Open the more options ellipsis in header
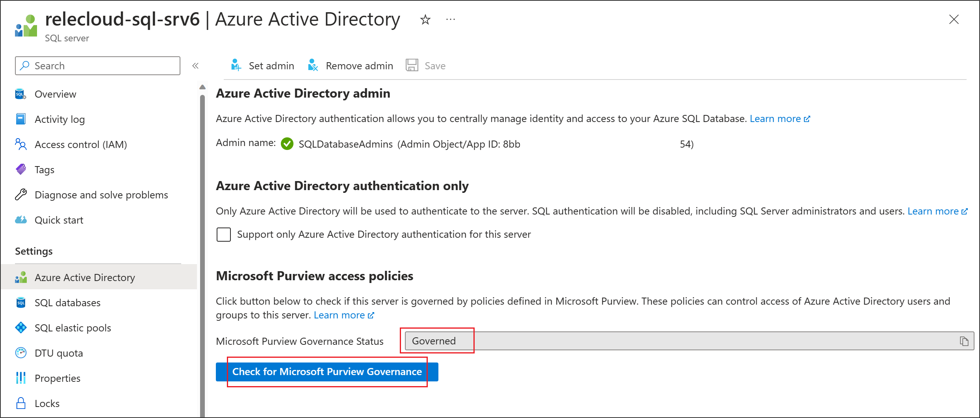This screenshot has height=418, width=980. pyautogui.click(x=451, y=20)
